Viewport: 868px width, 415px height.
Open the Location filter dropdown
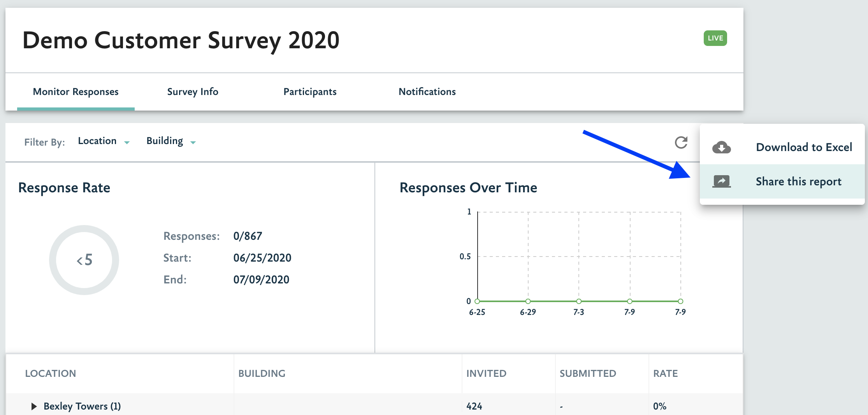coord(104,141)
